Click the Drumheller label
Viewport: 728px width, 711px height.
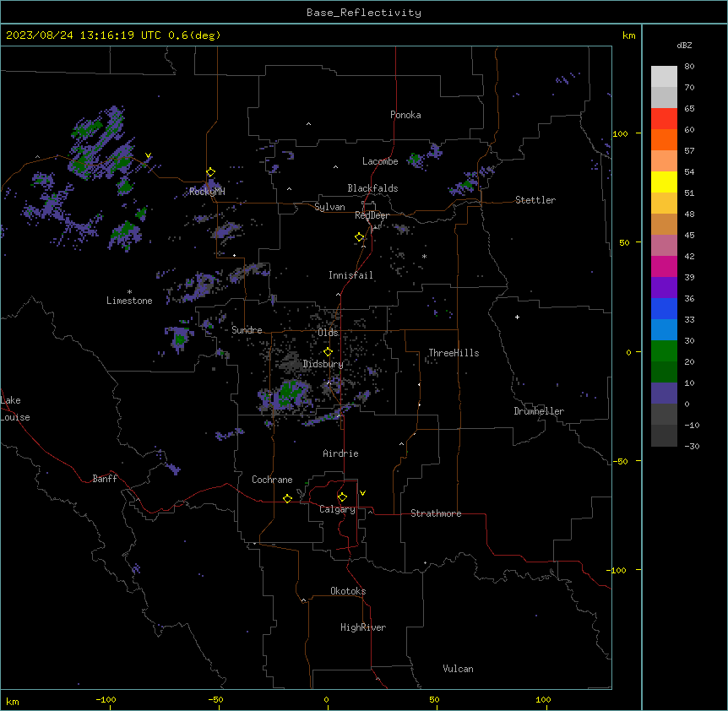[539, 411]
